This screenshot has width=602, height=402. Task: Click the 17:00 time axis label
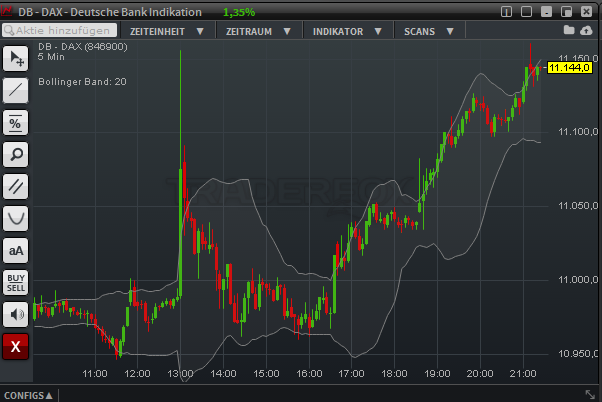click(x=351, y=374)
